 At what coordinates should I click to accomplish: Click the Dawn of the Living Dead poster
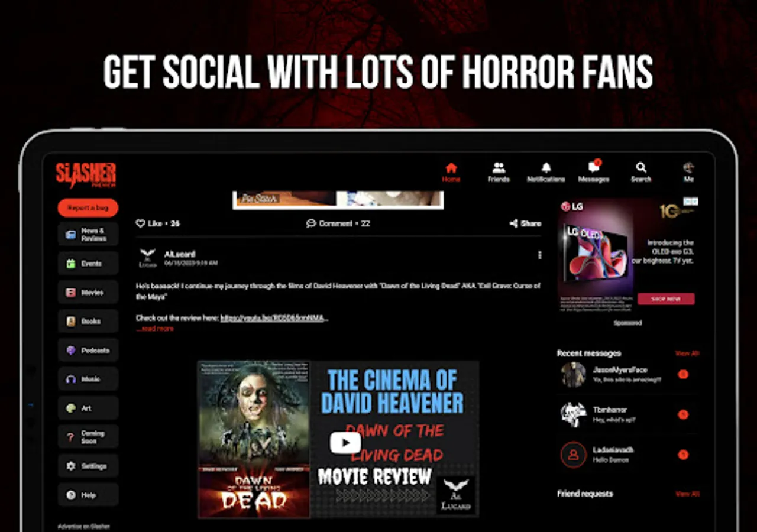coord(254,439)
